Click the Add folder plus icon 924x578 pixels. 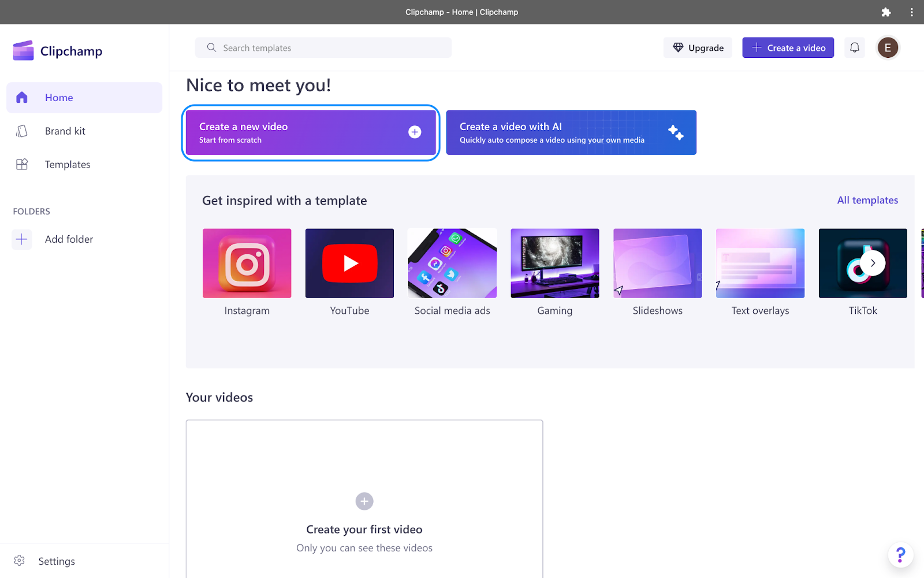pyautogui.click(x=21, y=239)
